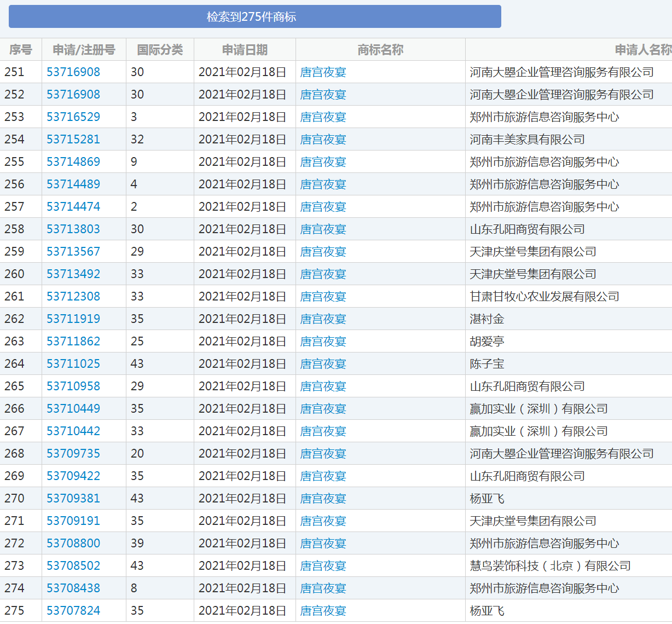Click the 序号 column header

(x=21, y=50)
